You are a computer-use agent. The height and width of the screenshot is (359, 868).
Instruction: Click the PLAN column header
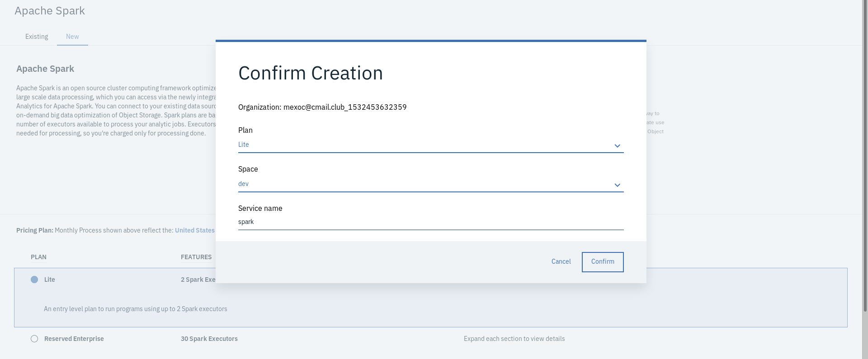(x=38, y=257)
